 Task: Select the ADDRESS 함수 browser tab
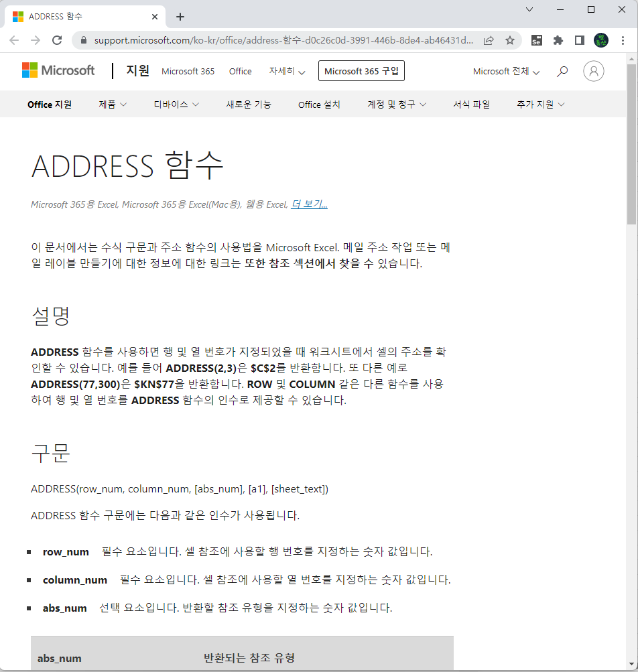85,17
